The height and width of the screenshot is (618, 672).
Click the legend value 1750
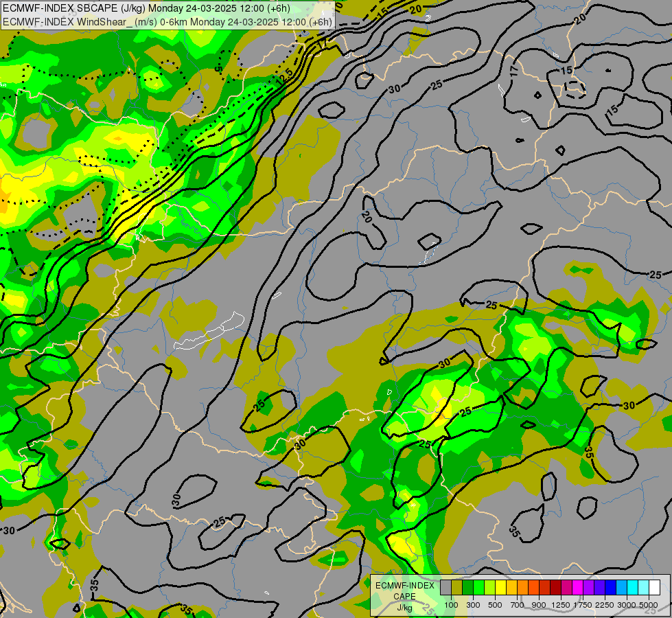coord(583,605)
